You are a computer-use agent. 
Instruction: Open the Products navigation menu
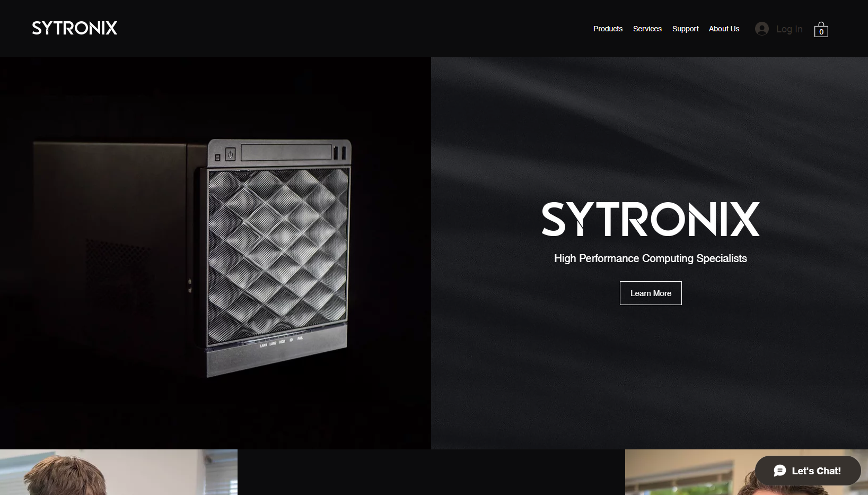click(608, 29)
